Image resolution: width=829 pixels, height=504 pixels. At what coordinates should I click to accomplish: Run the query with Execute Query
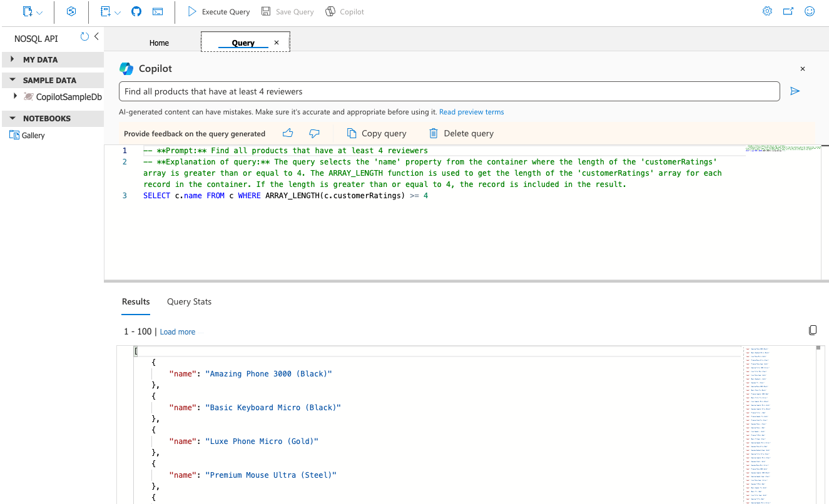(218, 11)
